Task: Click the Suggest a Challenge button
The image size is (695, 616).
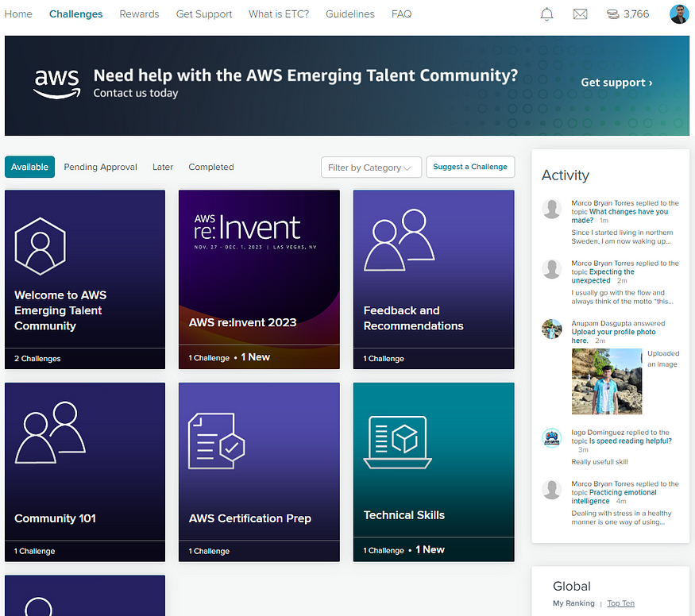Action: point(470,167)
